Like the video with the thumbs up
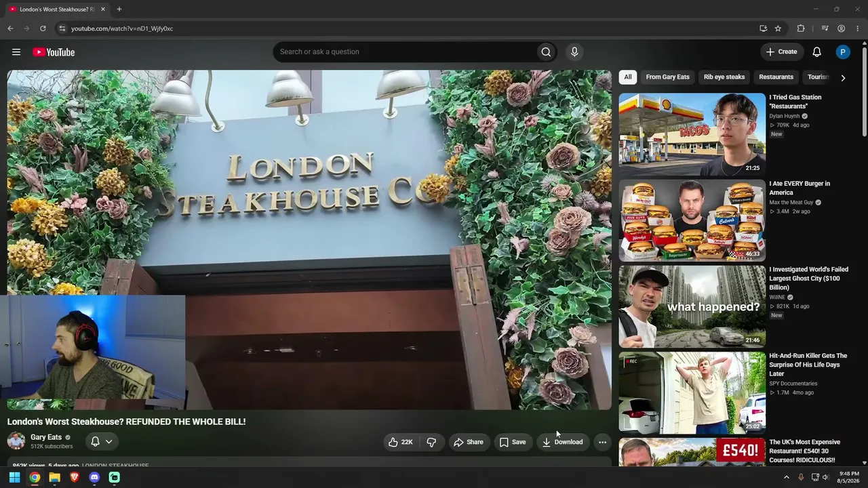 (x=400, y=442)
